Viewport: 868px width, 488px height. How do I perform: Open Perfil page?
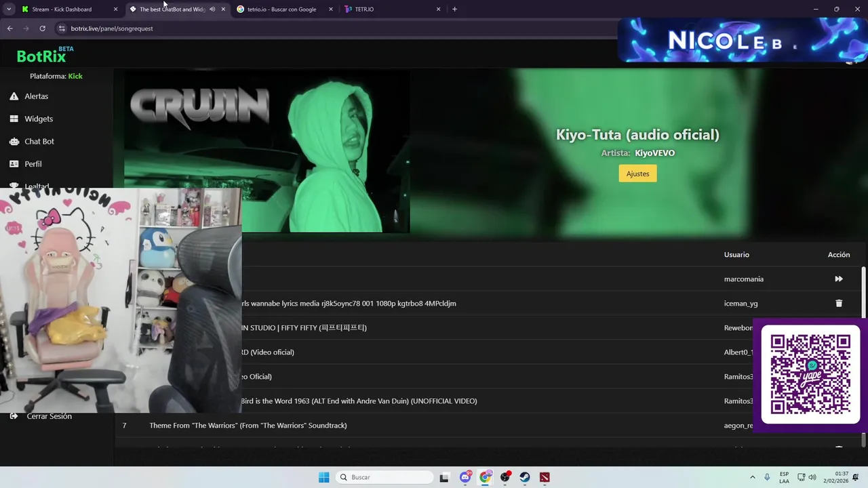click(33, 163)
